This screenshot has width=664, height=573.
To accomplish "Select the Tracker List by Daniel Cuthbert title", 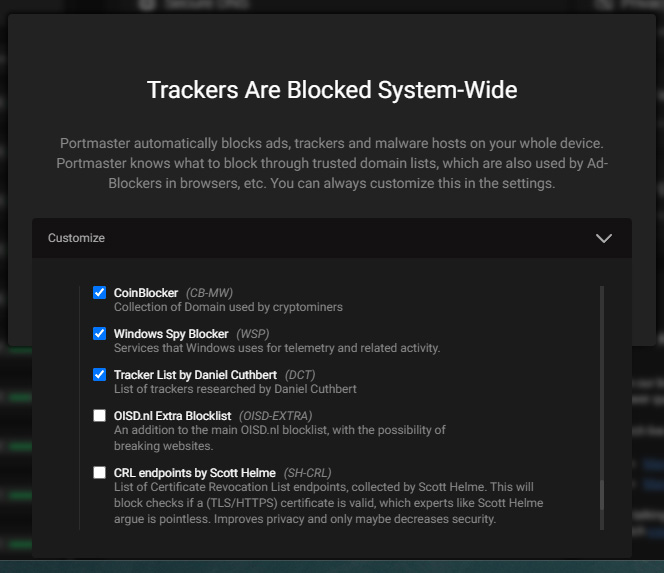I will point(195,375).
